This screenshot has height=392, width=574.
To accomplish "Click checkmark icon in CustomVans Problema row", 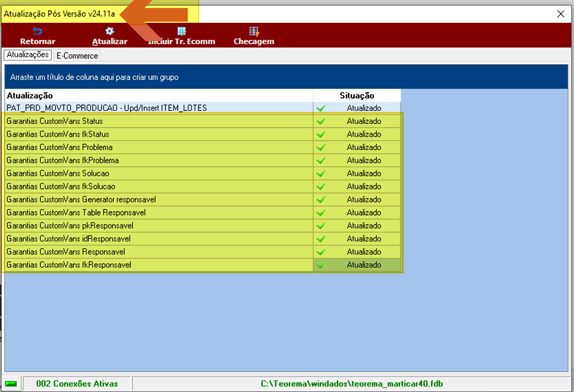I will 321,148.
